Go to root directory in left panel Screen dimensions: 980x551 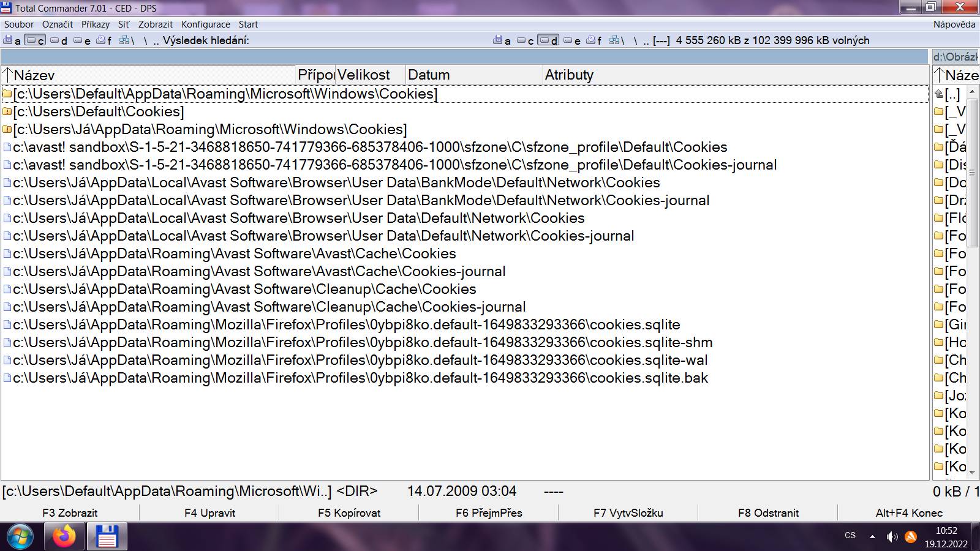pyautogui.click(x=146, y=40)
